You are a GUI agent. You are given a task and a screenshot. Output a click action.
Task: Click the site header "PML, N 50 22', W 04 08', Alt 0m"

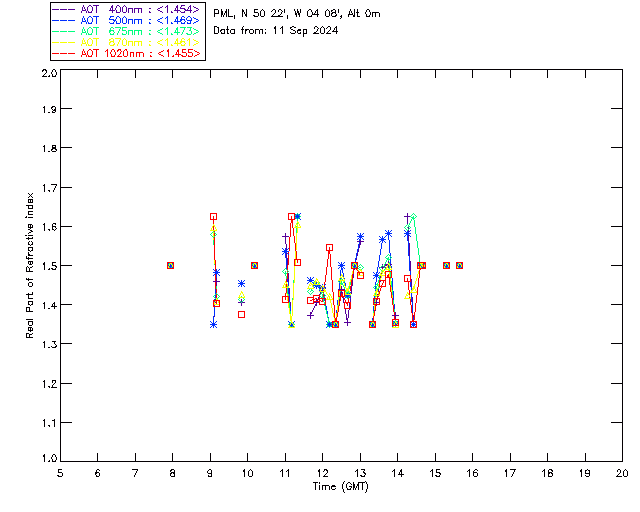pos(297,13)
